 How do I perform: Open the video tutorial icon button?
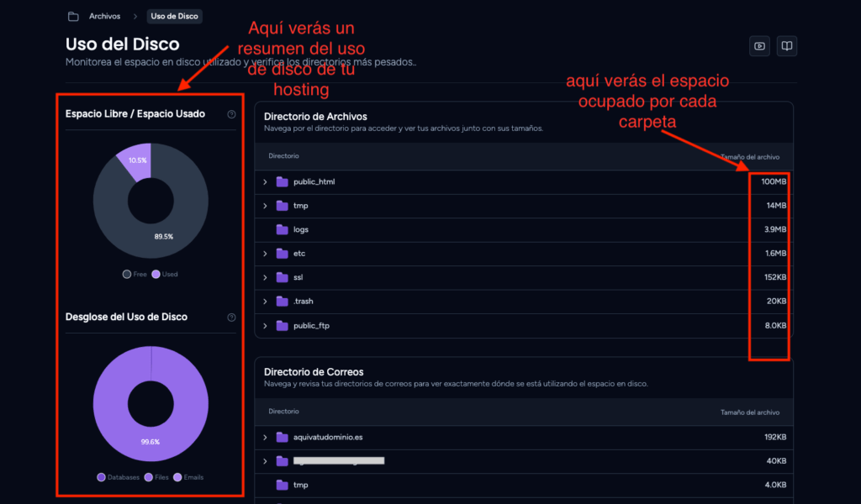click(759, 46)
